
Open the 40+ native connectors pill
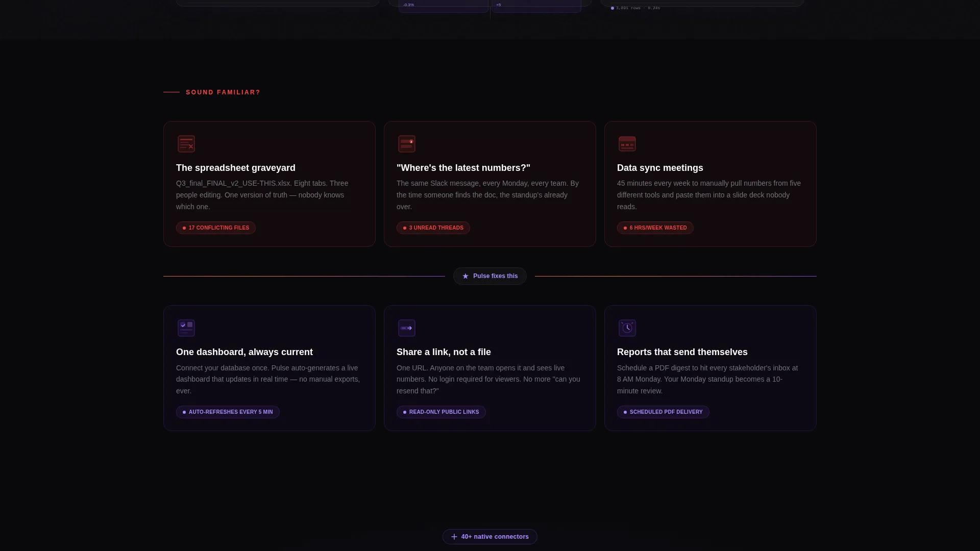pyautogui.click(x=490, y=537)
